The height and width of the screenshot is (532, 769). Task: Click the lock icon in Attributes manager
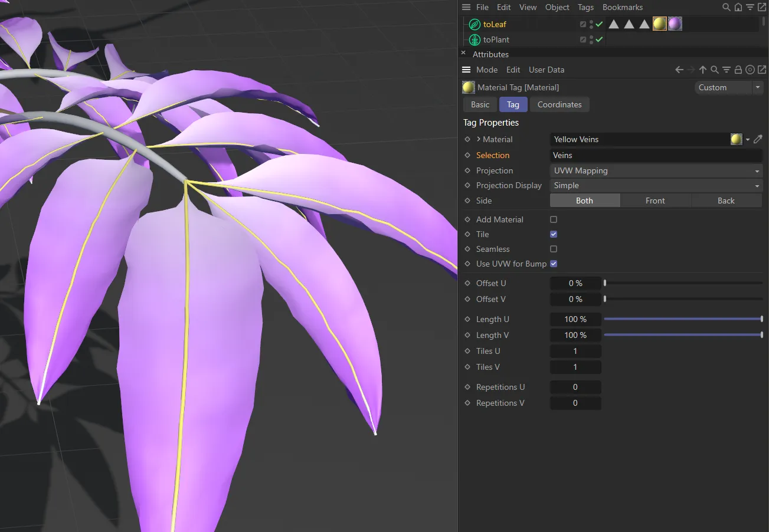click(738, 69)
